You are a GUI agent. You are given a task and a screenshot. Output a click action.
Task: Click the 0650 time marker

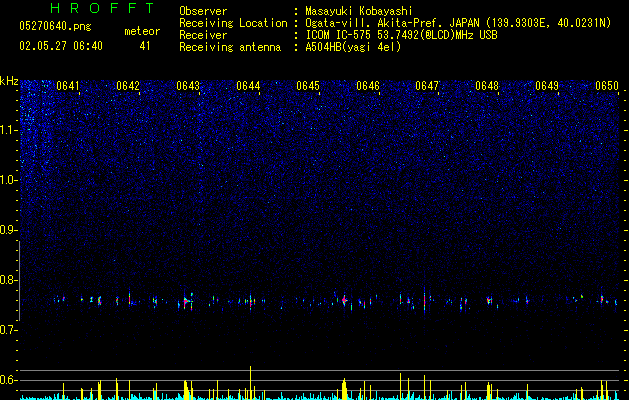[x=607, y=86]
